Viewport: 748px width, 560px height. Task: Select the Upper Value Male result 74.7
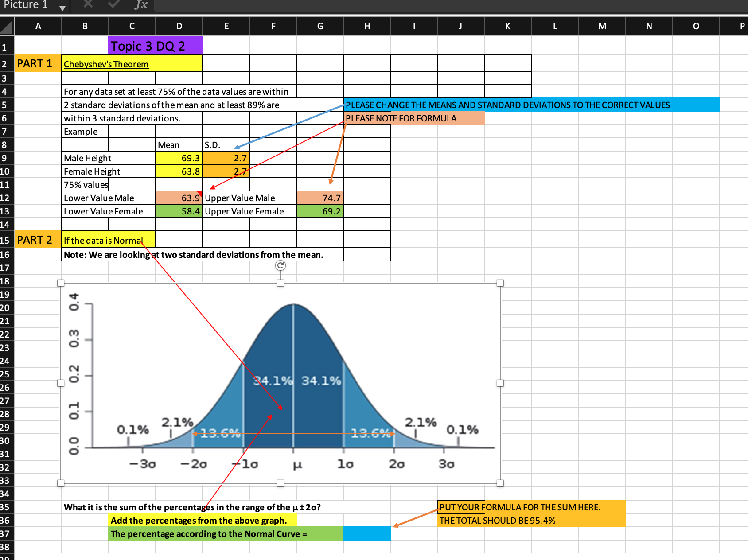click(320, 198)
